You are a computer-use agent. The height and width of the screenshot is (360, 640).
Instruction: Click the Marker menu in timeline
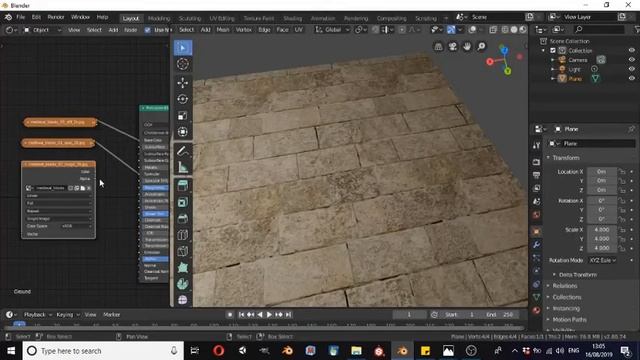(111, 315)
